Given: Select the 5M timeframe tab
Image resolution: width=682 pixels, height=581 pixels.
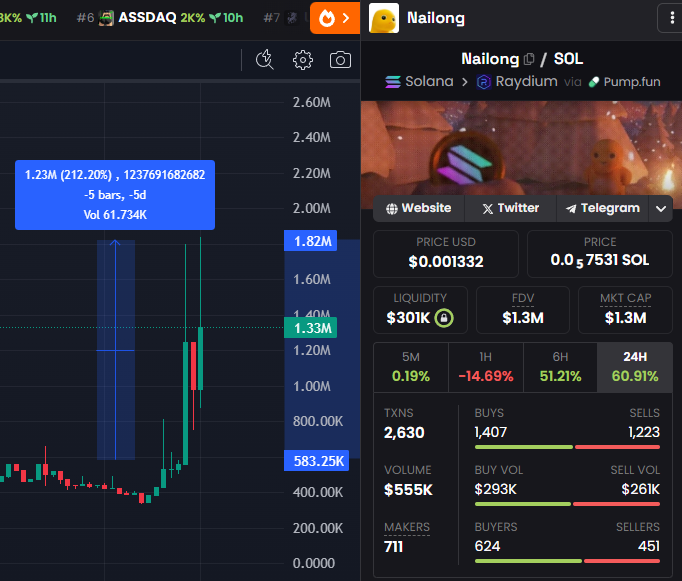Looking at the screenshot, I should [411, 367].
